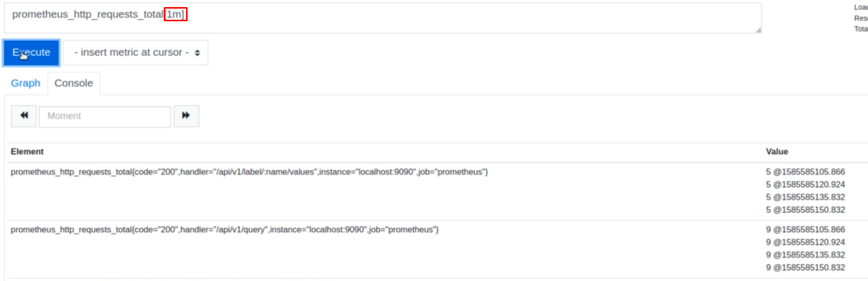Click the fast-forward time double-arrow icon
Screen dimensions: 868x281
coord(186,116)
